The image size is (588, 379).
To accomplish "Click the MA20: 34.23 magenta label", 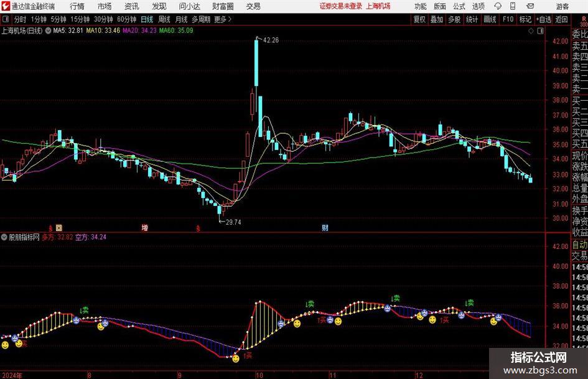I will pos(139,30).
